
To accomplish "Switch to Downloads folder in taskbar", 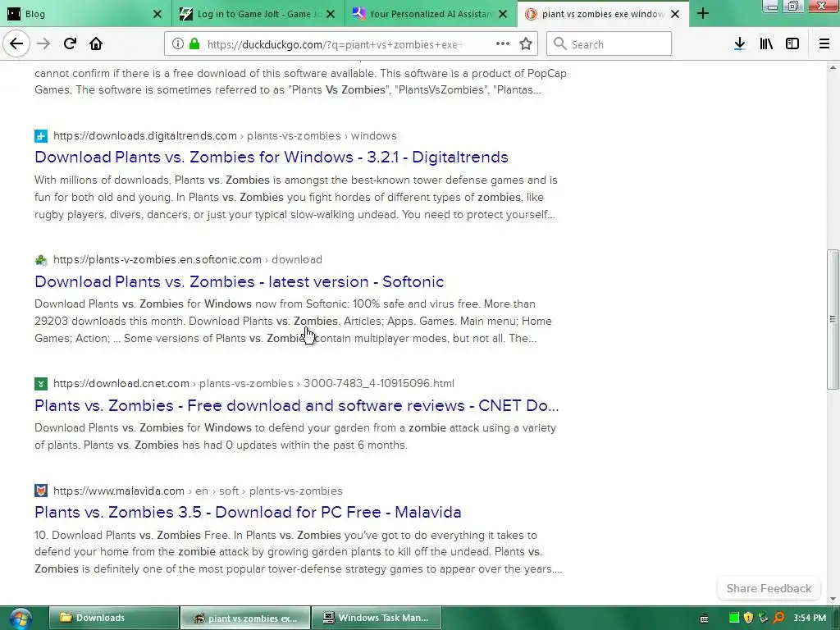I will point(113,618).
